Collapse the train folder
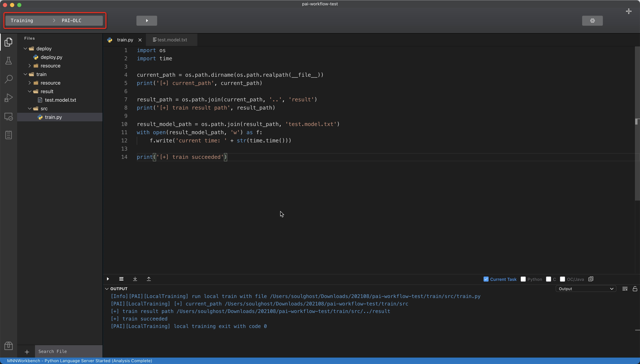The image size is (640, 364). click(x=25, y=74)
